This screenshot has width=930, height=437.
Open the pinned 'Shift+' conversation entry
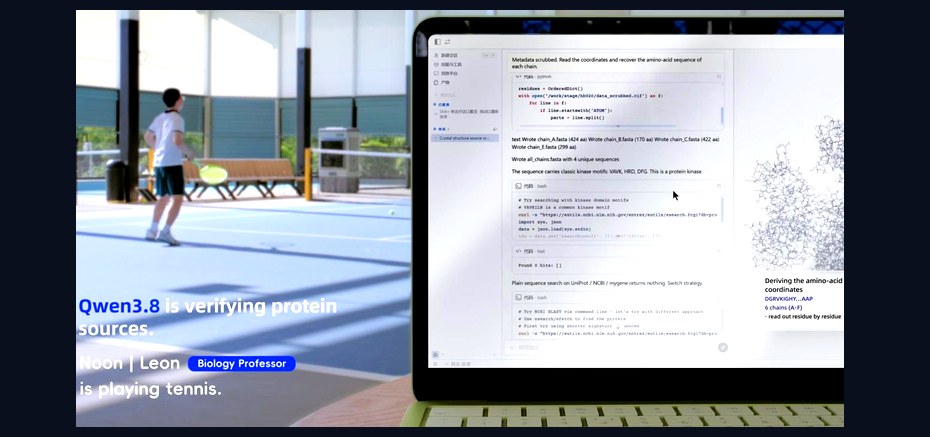pos(465,114)
